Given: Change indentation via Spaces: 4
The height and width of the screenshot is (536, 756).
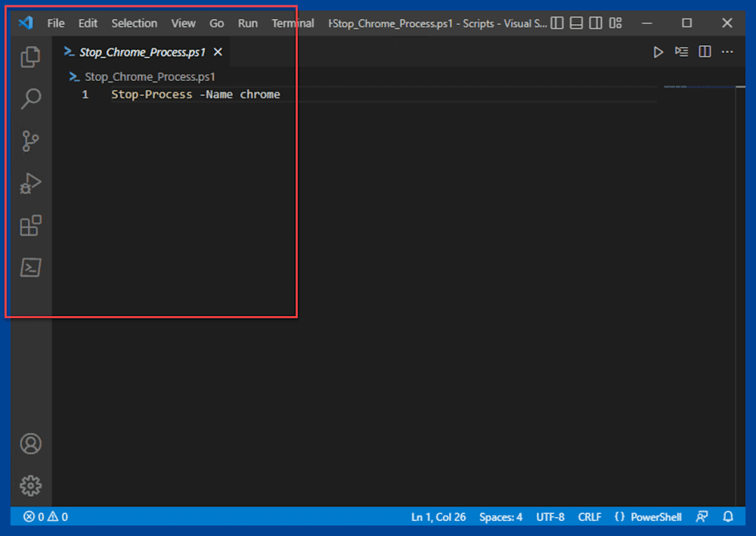Looking at the screenshot, I should click(500, 516).
